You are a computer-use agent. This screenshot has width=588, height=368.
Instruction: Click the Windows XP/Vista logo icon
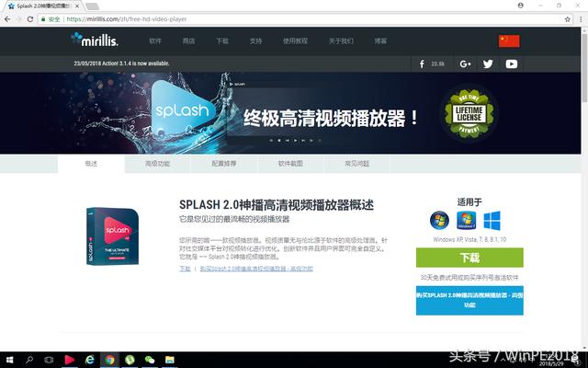(439, 221)
